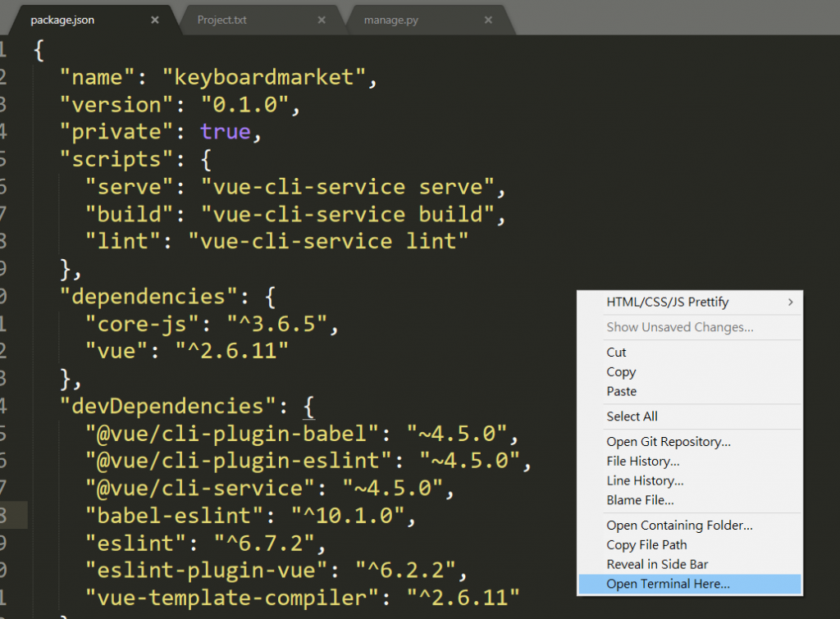Click the "devDependencies" key text

[167, 406]
